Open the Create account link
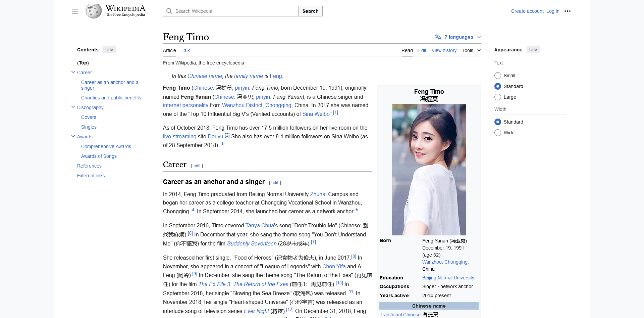The width and height of the screenshot is (644, 318). coord(527,11)
